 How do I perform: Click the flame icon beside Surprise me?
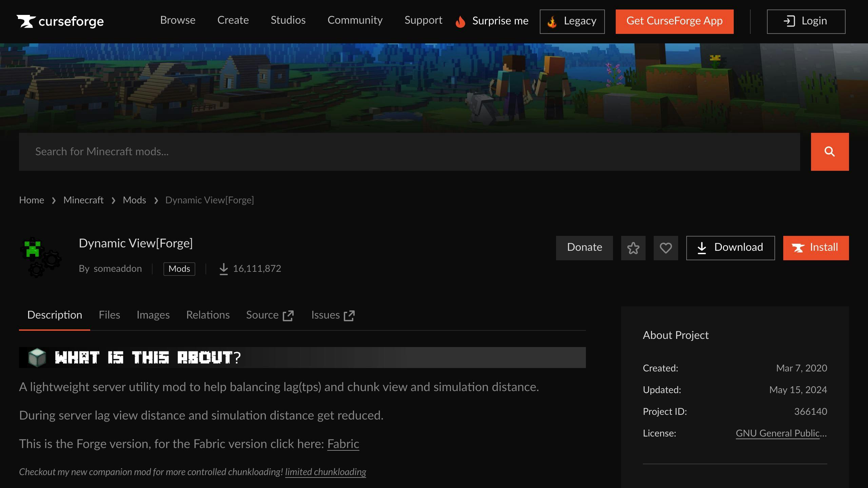click(460, 21)
